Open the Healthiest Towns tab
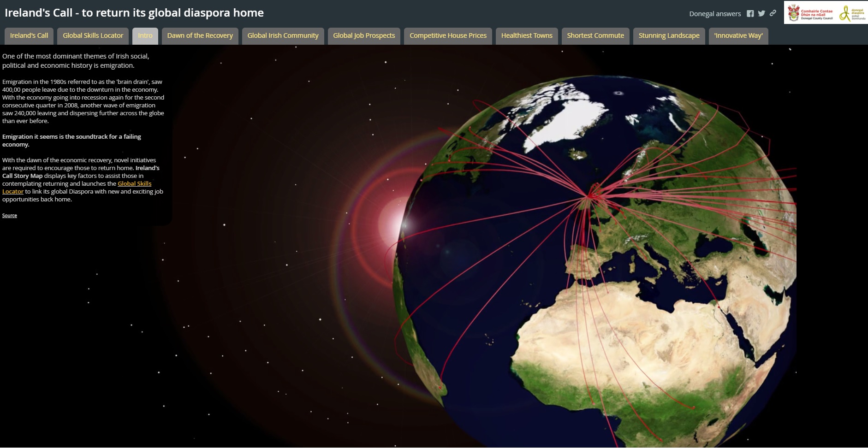The width and height of the screenshot is (868, 448). coord(527,36)
